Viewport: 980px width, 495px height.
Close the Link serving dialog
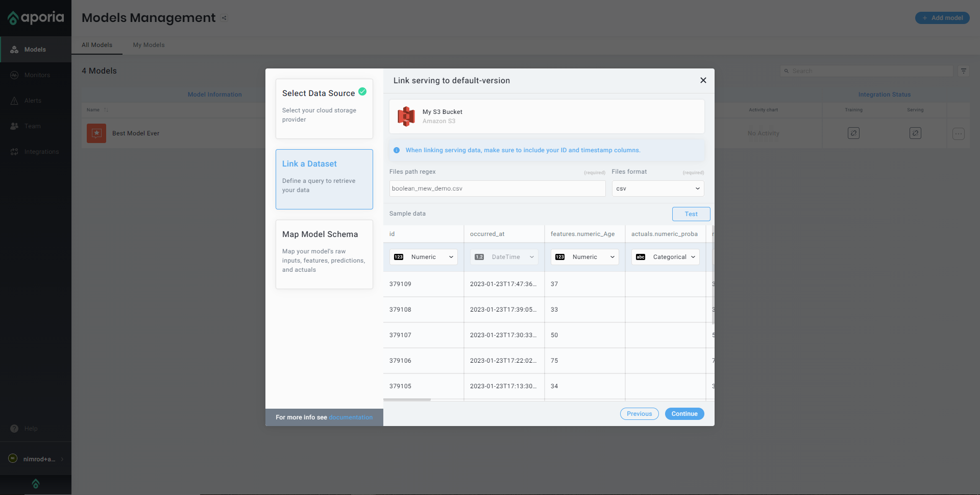(703, 80)
